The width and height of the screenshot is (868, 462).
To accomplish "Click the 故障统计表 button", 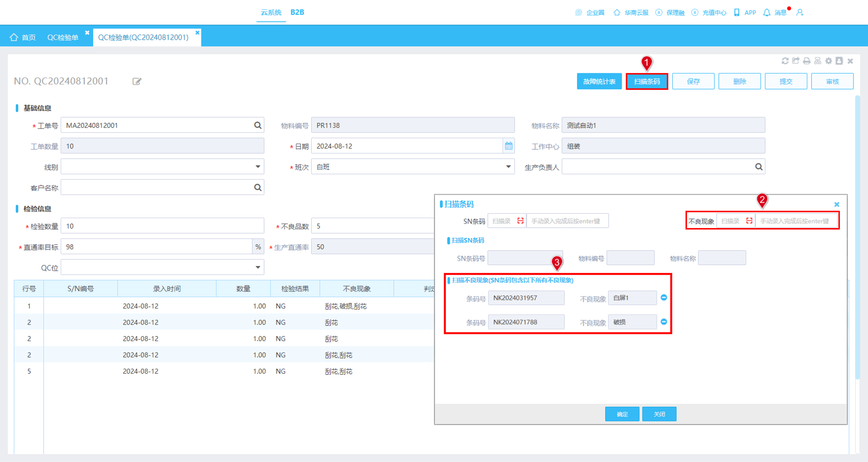I will click(x=599, y=81).
